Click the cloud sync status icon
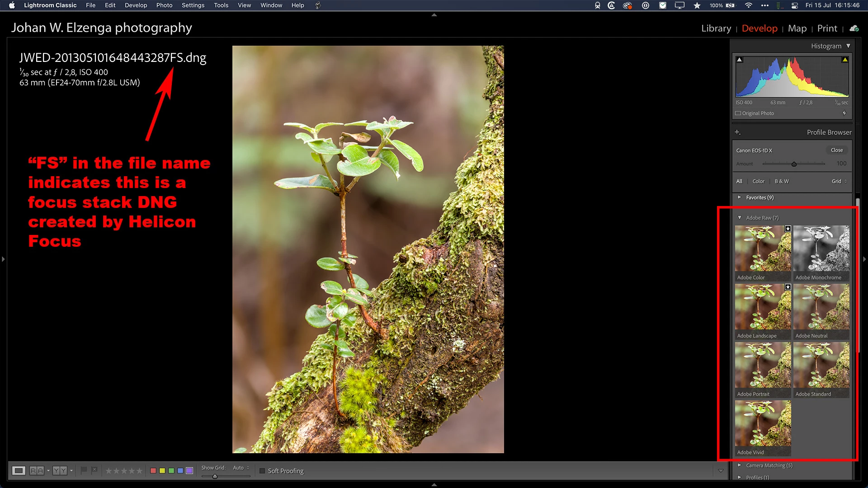The width and height of the screenshot is (868, 488). click(854, 28)
